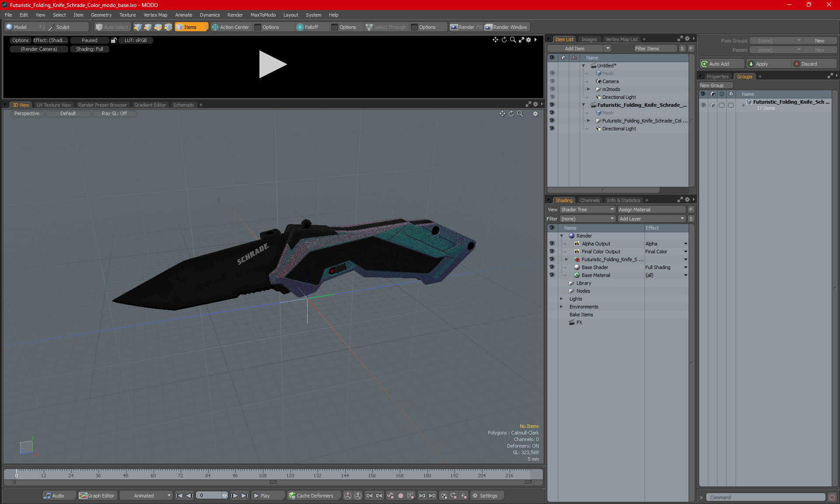The image size is (840, 504).
Task: Select Vertices selection mode icon
Action: (138, 27)
